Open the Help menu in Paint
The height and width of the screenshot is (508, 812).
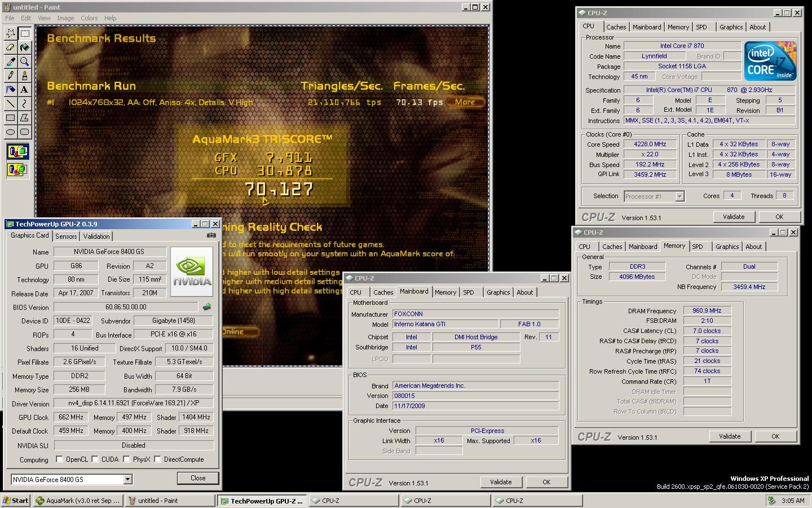click(x=110, y=18)
